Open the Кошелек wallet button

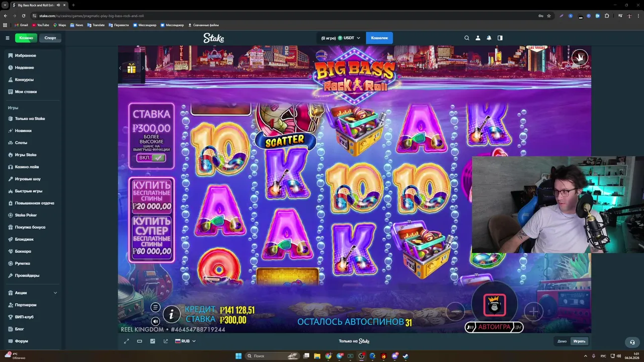(x=380, y=38)
